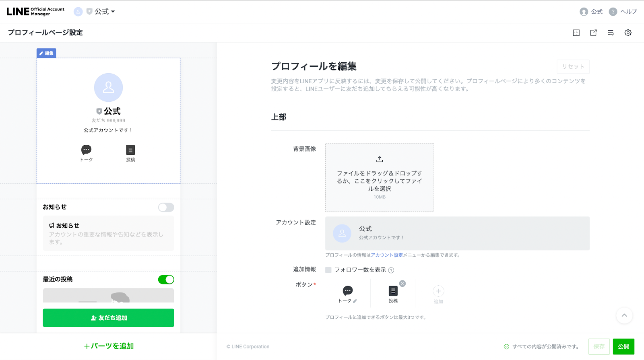Disable the 最近の投稿 toggle switch
Image resolution: width=644 pixels, height=360 pixels.
tap(166, 280)
